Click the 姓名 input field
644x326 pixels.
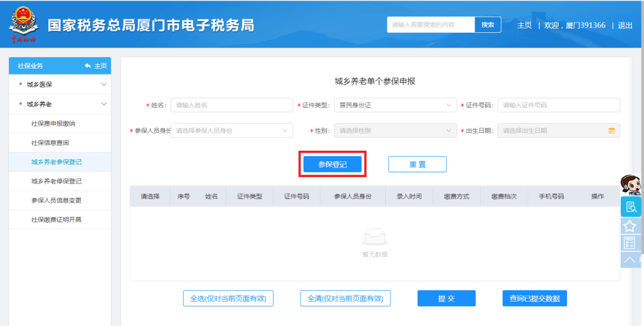point(231,105)
